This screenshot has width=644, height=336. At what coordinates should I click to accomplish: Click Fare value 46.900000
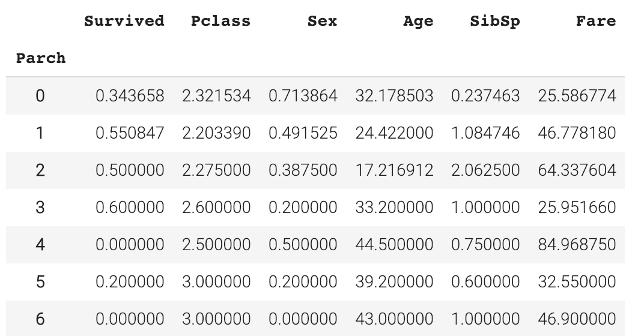[577, 319]
